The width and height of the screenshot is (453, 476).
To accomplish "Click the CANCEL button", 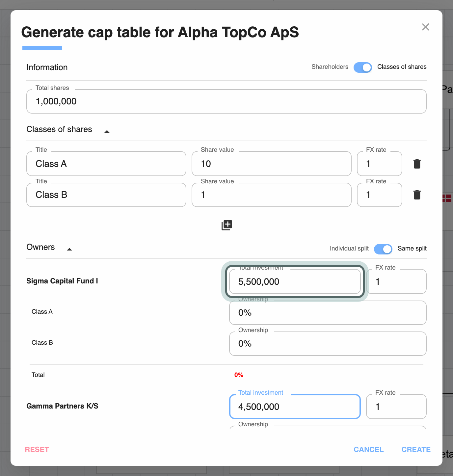I will point(369,449).
